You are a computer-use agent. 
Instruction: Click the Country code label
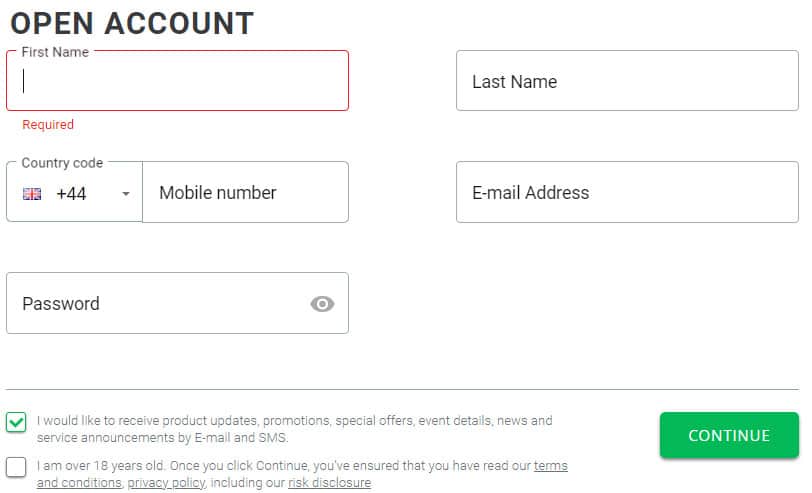pos(62,163)
